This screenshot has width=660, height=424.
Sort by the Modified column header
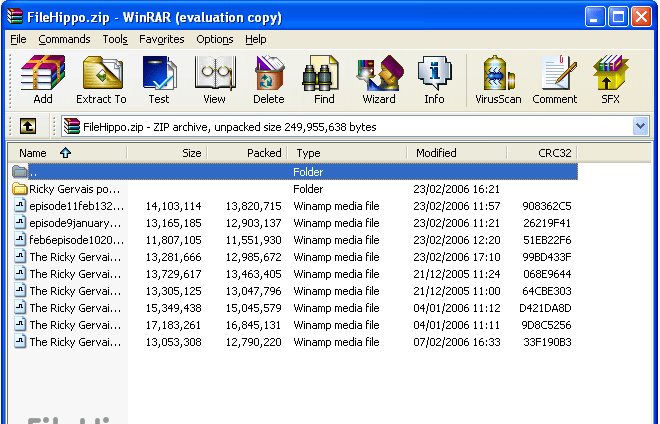457,153
